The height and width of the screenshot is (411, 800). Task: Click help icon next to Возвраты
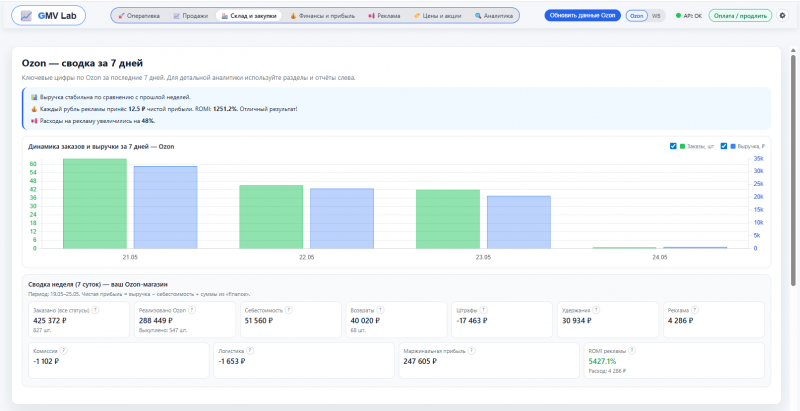pyautogui.click(x=381, y=310)
